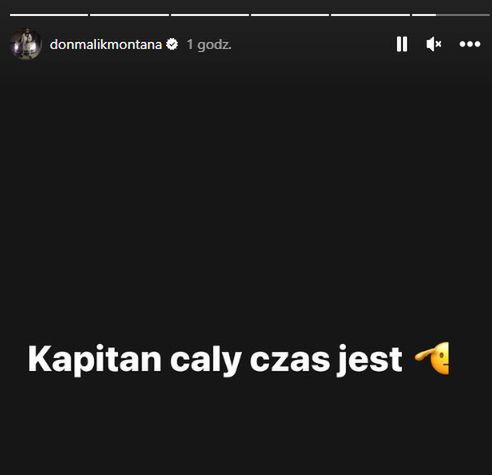Jump to the fifth story progress segment
The width and height of the screenshot is (492, 475).
(370, 15)
